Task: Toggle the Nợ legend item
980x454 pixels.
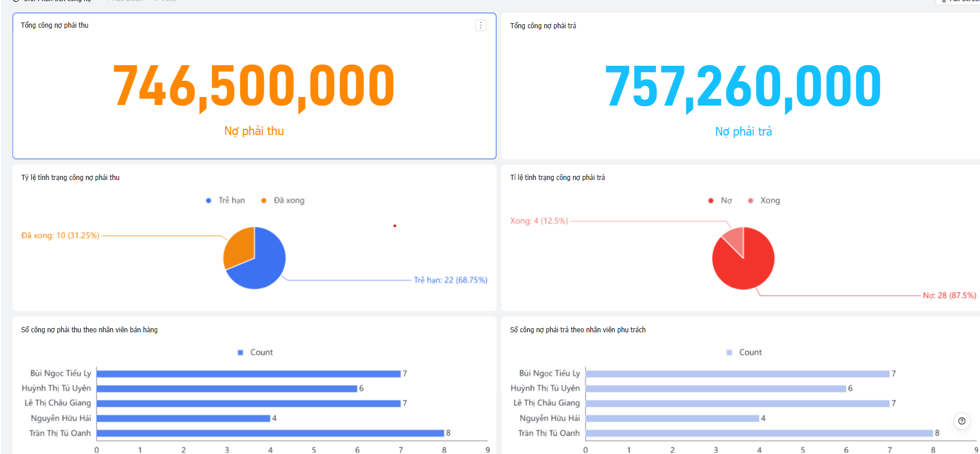Action: [720, 200]
